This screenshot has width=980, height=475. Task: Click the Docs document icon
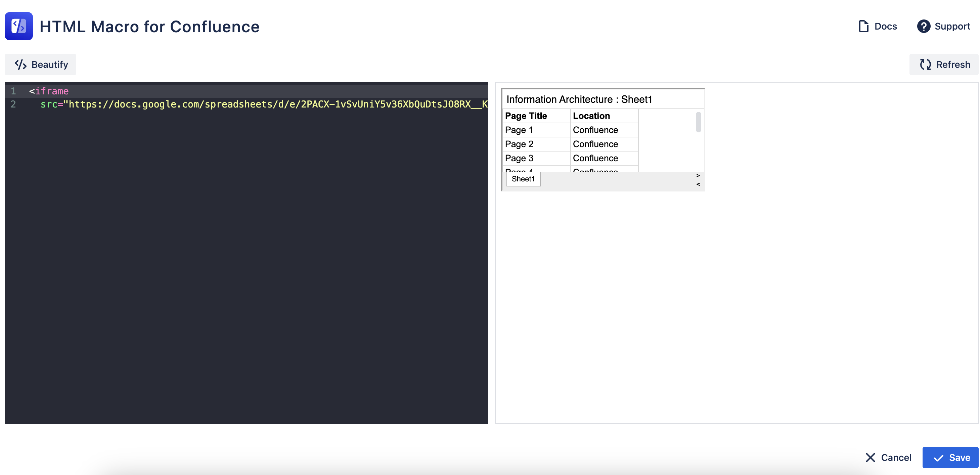point(863,26)
